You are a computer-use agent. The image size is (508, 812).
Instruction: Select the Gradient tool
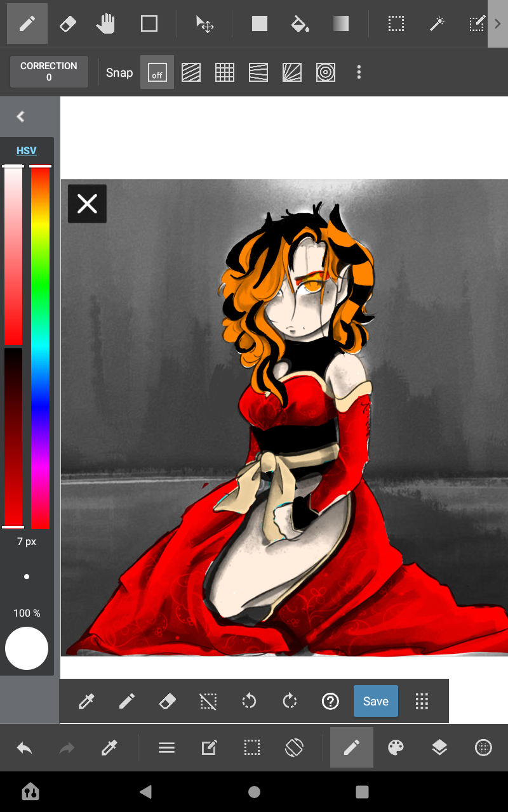point(340,24)
